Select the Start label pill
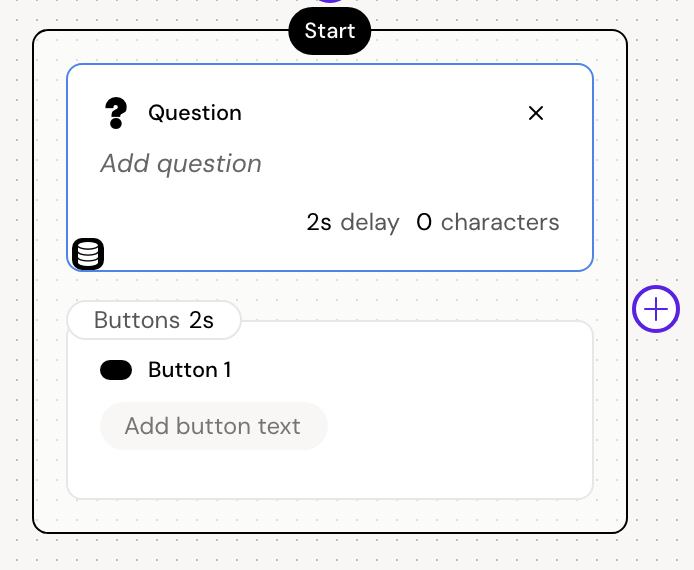This screenshot has height=570, width=694. pyautogui.click(x=329, y=31)
